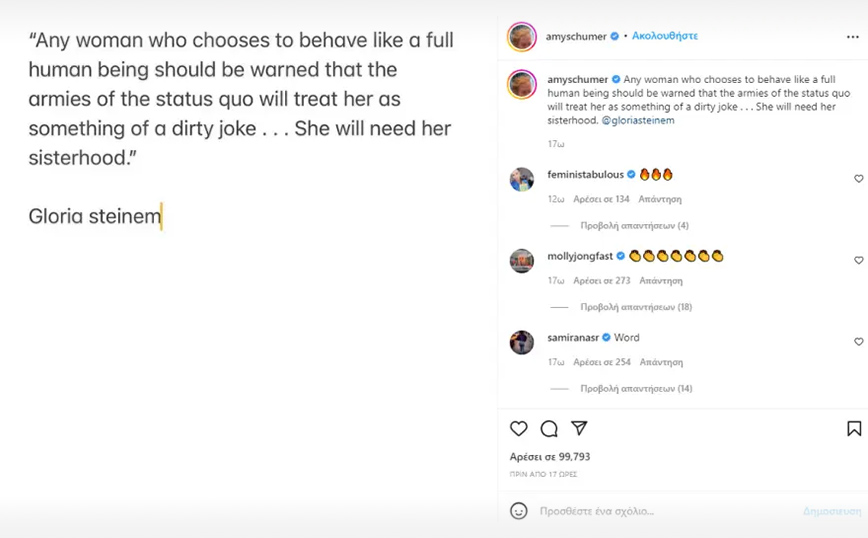This screenshot has width=868, height=538.
Task: Save post with the bookmark icon
Action: tap(854, 428)
